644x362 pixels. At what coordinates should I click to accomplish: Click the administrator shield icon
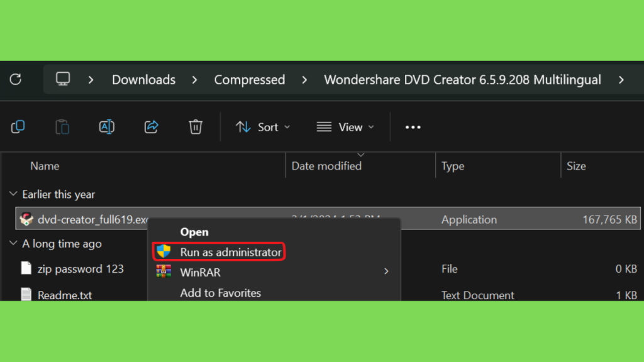click(x=164, y=251)
